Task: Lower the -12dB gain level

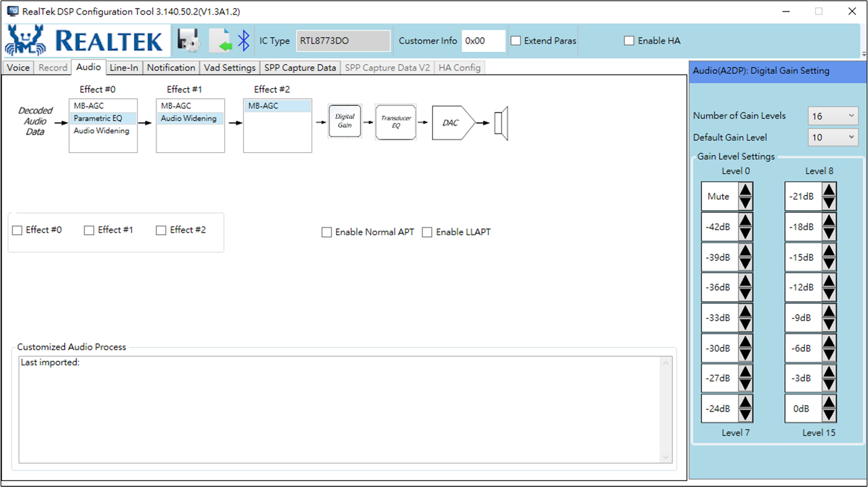Action: pos(829,294)
